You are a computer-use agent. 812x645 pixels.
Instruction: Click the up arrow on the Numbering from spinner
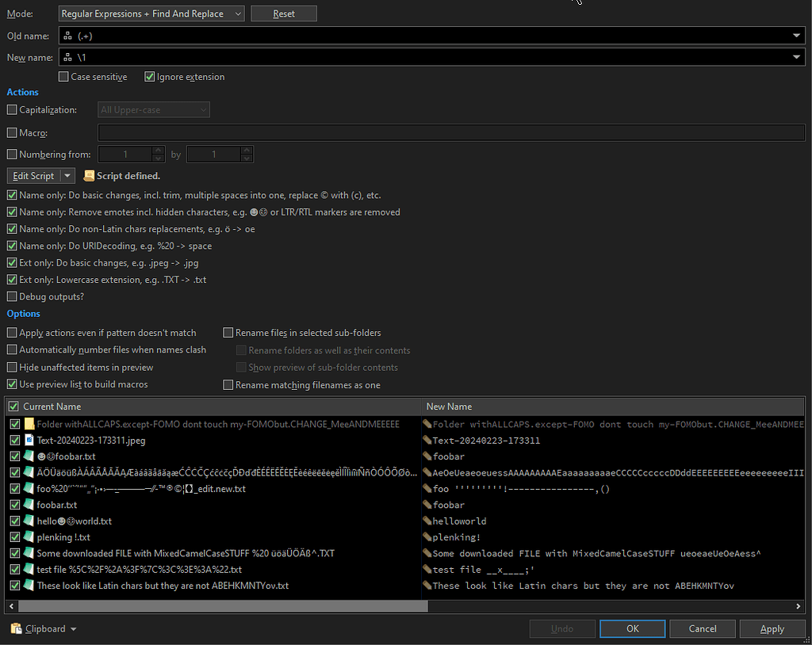click(157, 151)
